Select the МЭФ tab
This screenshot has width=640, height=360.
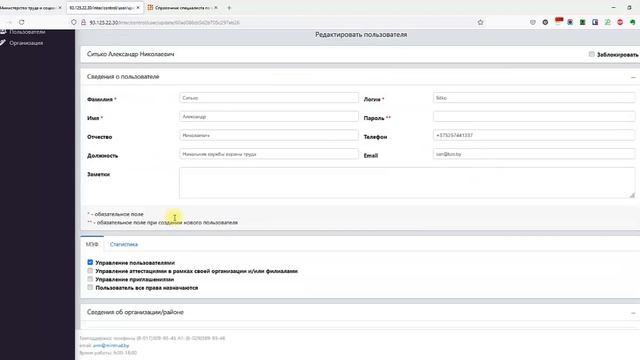(92, 244)
